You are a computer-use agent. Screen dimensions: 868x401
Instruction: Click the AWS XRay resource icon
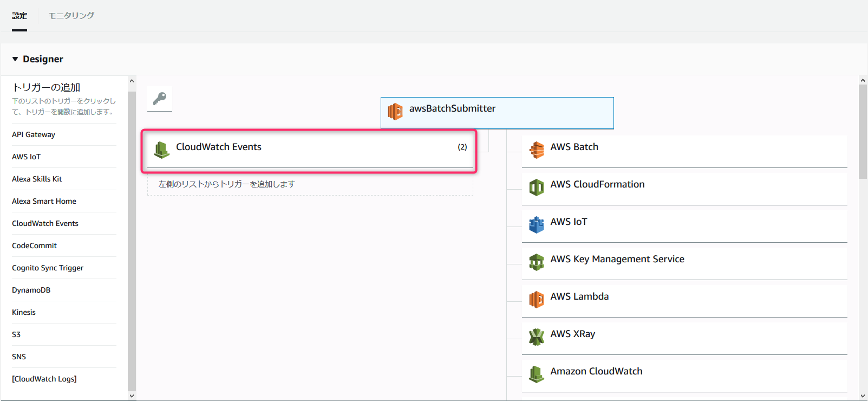(537, 337)
